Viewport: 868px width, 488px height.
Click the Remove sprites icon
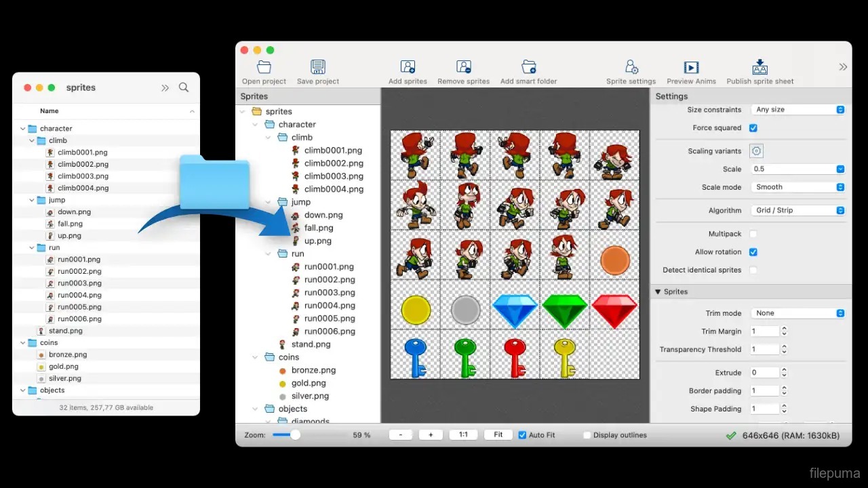(464, 67)
